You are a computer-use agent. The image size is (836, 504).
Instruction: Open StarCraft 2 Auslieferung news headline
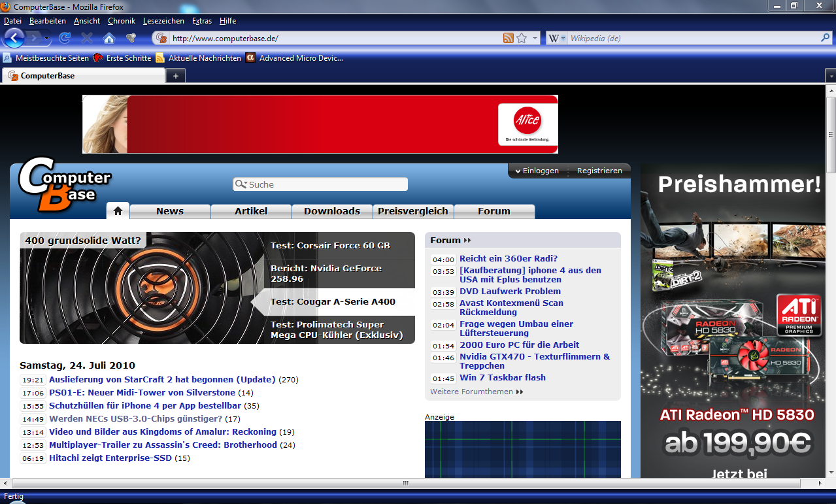(163, 380)
